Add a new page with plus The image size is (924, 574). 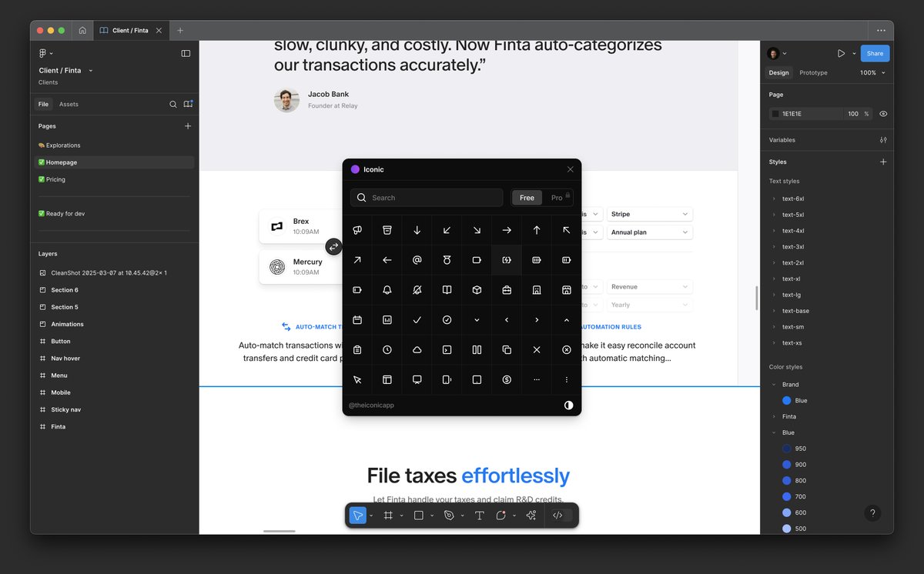[x=188, y=125]
